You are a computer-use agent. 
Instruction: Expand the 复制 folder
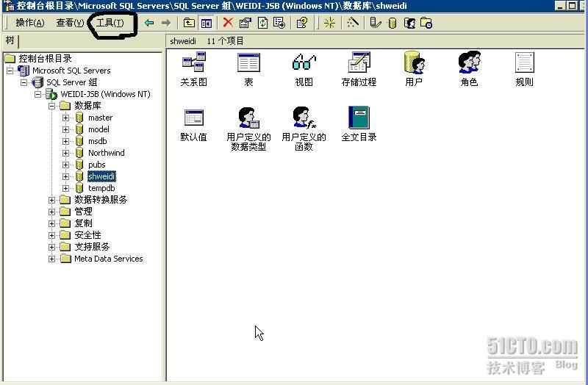(x=51, y=223)
